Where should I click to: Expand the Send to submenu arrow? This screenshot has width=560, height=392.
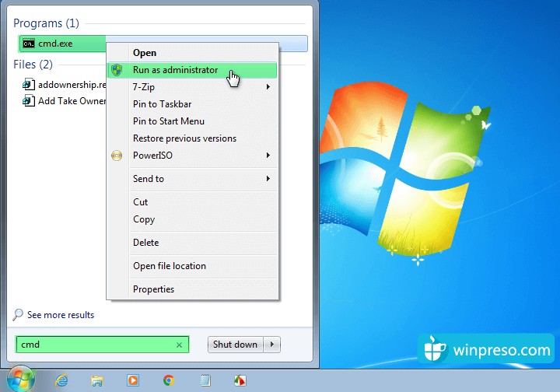coord(268,179)
